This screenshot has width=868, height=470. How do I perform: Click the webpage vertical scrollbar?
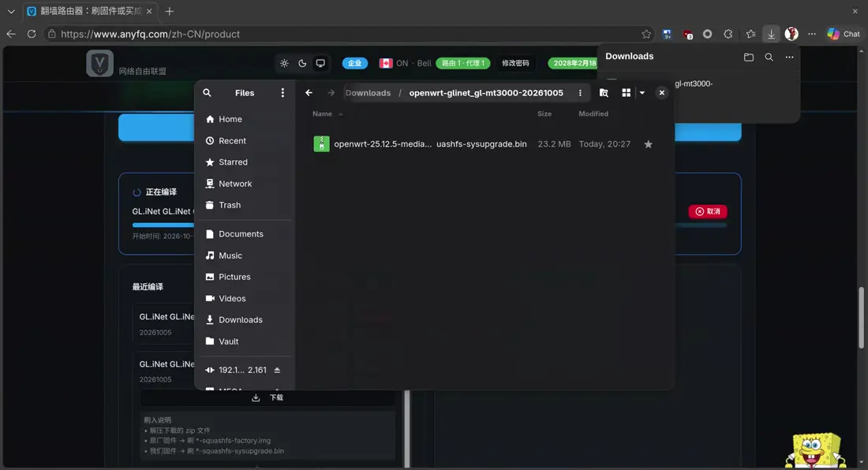861,318
